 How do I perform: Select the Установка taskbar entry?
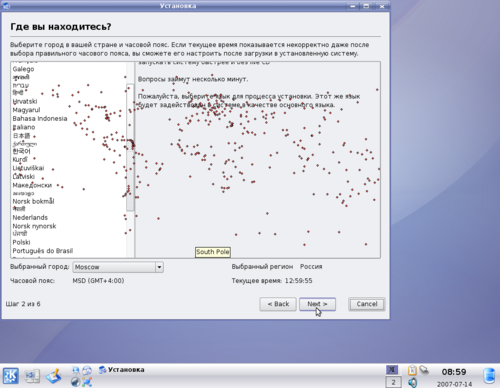(122, 370)
